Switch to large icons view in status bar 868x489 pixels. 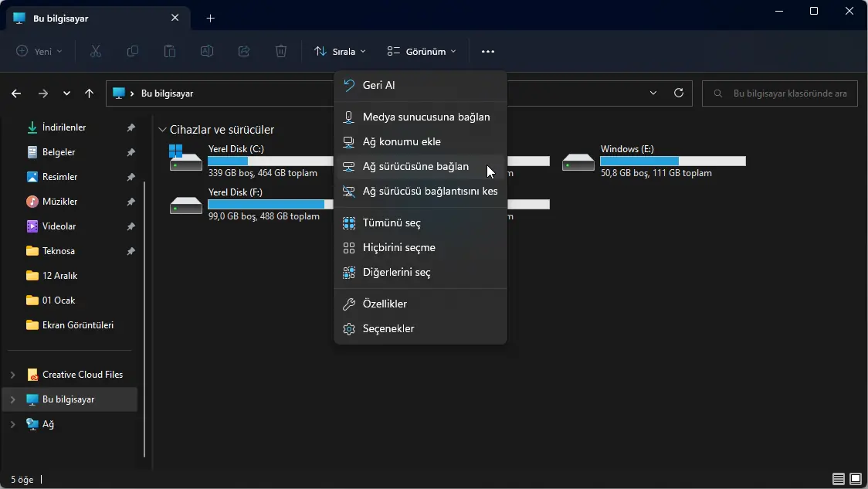(856, 479)
